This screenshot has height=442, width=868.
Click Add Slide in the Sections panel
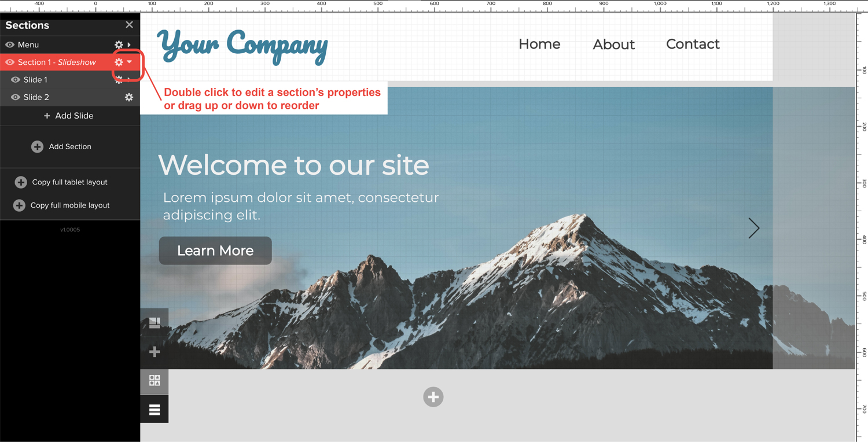69,116
